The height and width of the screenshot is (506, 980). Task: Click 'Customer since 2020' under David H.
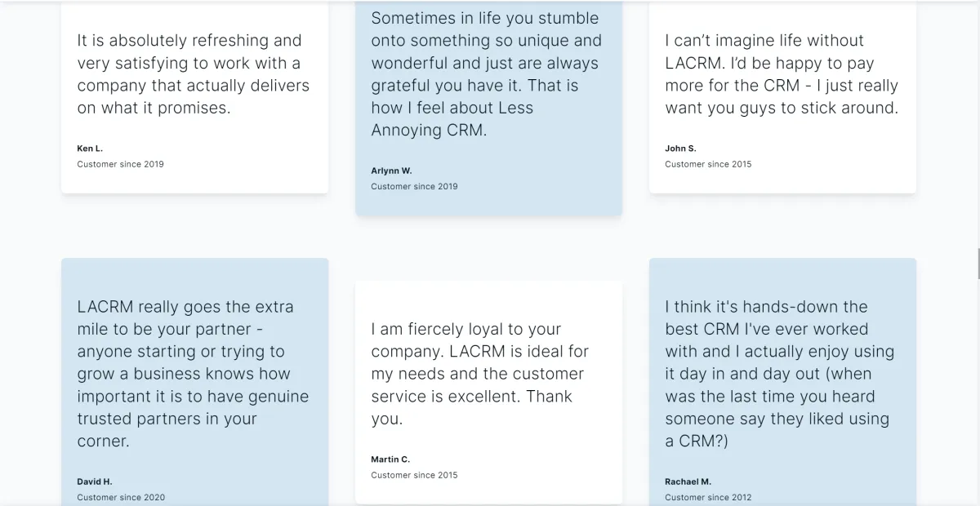(x=121, y=497)
